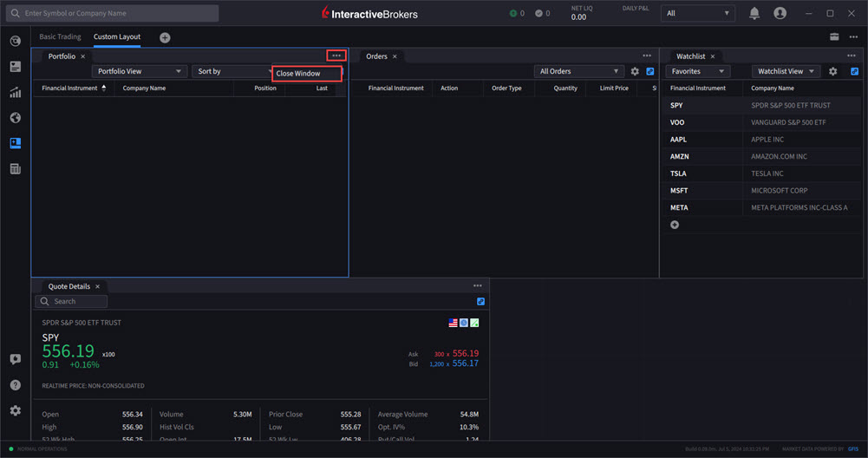
Task: Toggle sort arrow on Portfolio Financial Instrument column
Action: (104, 88)
